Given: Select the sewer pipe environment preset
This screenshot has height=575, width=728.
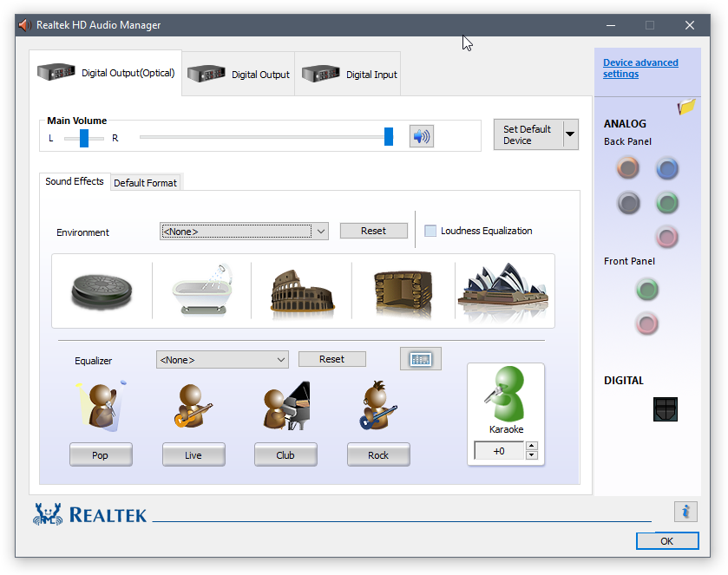Looking at the screenshot, I should click(102, 291).
